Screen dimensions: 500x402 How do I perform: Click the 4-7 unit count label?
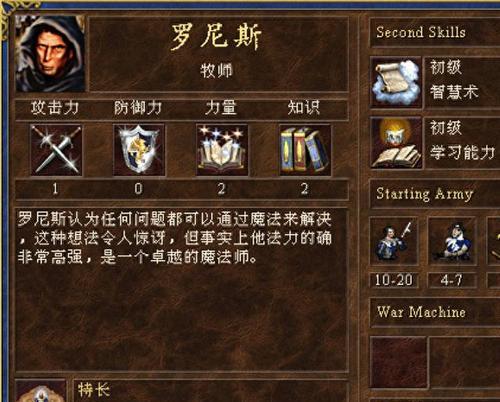pos(452,280)
